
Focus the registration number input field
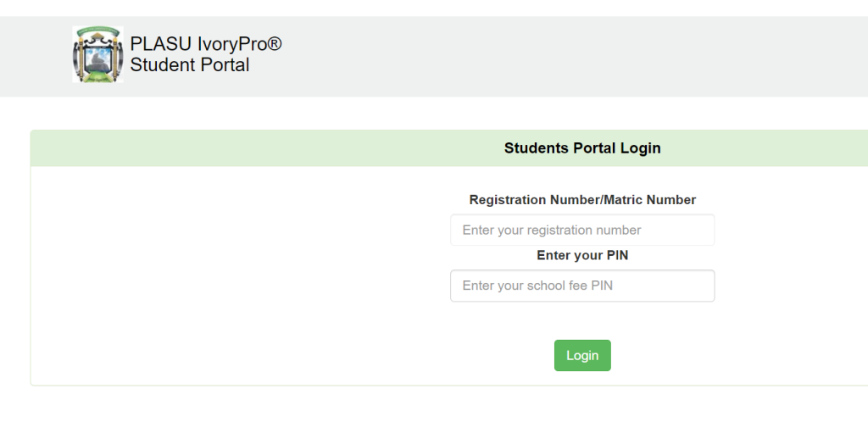point(582,230)
